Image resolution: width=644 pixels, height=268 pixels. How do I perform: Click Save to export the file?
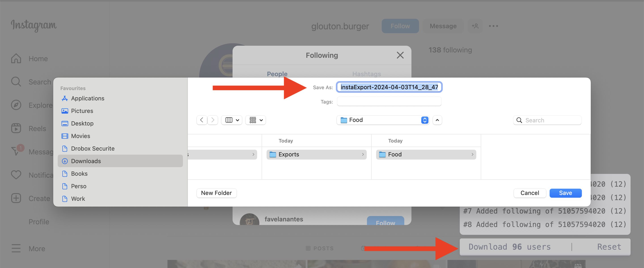tap(566, 193)
